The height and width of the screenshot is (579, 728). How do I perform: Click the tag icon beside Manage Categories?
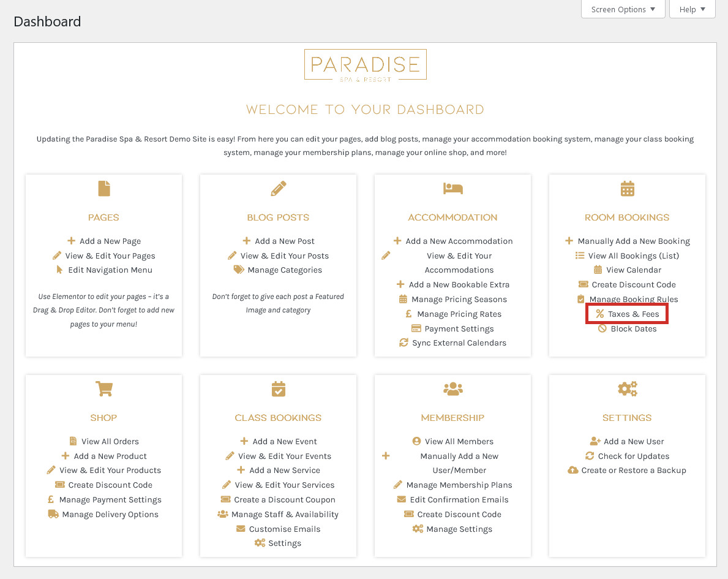click(239, 270)
